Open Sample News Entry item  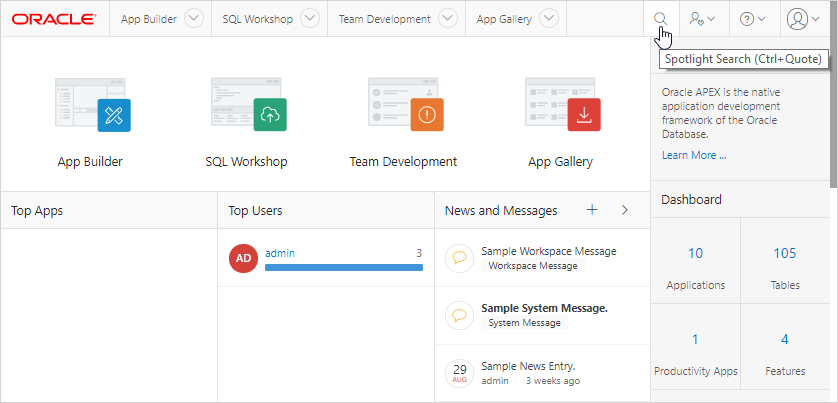pyautogui.click(x=528, y=367)
